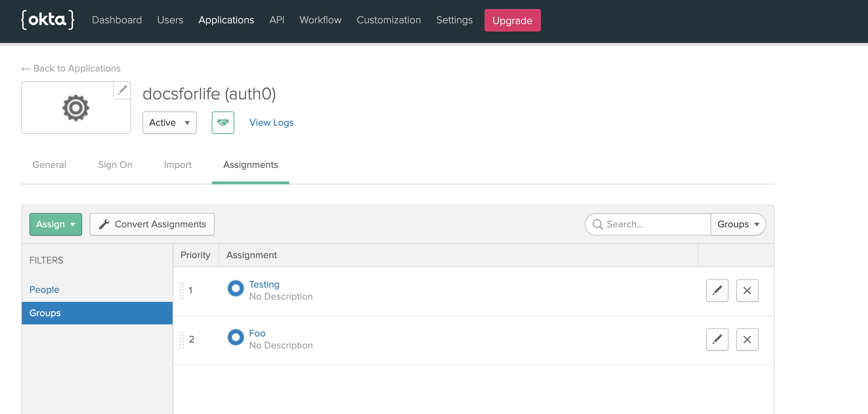
Task: Open the View Logs link
Action: [271, 123]
